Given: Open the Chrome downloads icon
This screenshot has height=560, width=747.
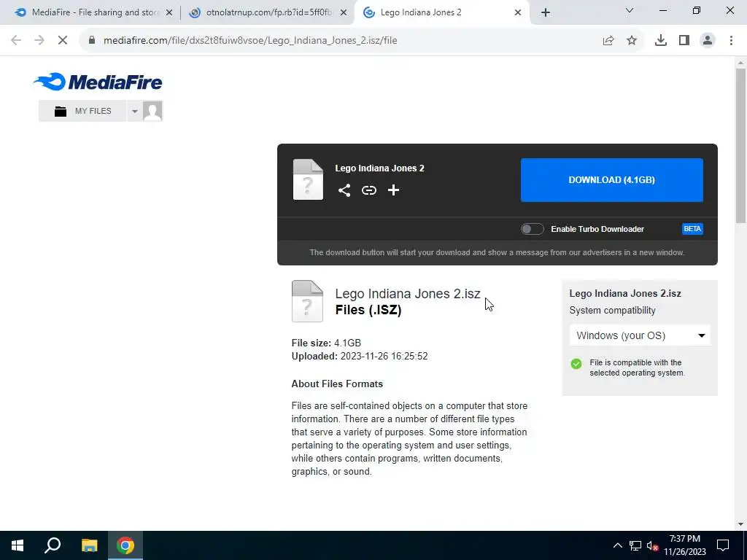Looking at the screenshot, I should pos(661,41).
